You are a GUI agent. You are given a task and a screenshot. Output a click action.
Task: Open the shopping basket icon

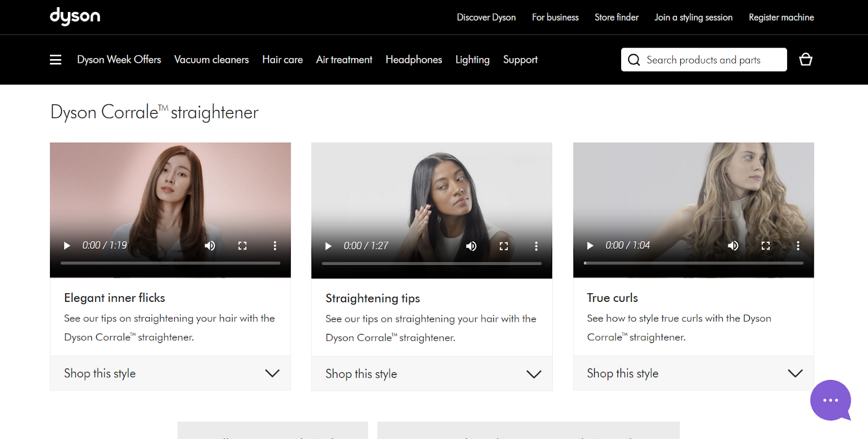tap(806, 60)
